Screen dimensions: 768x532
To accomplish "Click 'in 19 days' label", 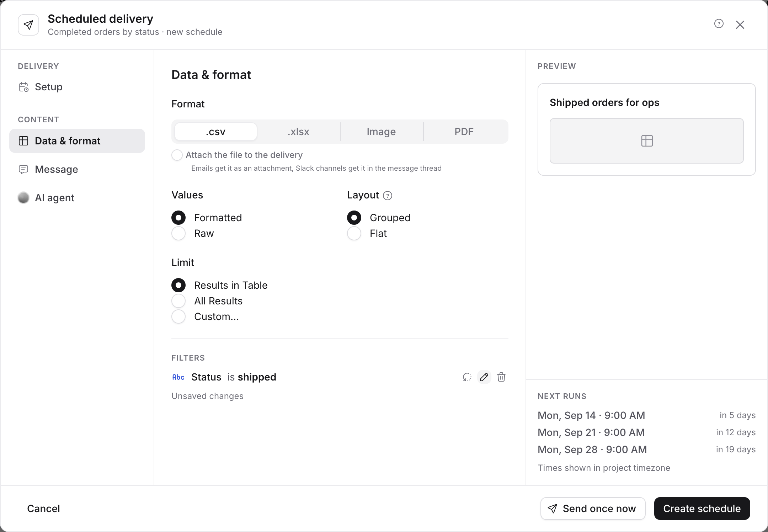I will [736, 449].
